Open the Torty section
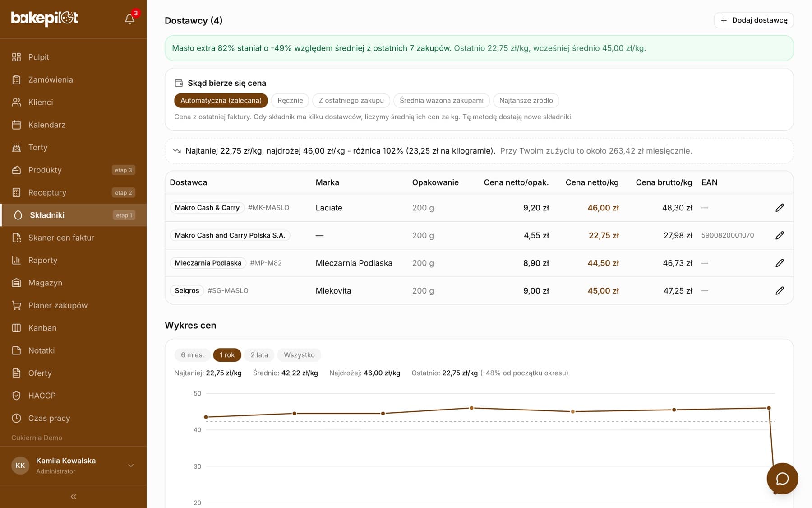The image size is (812, 508). (x=73, y=147)
